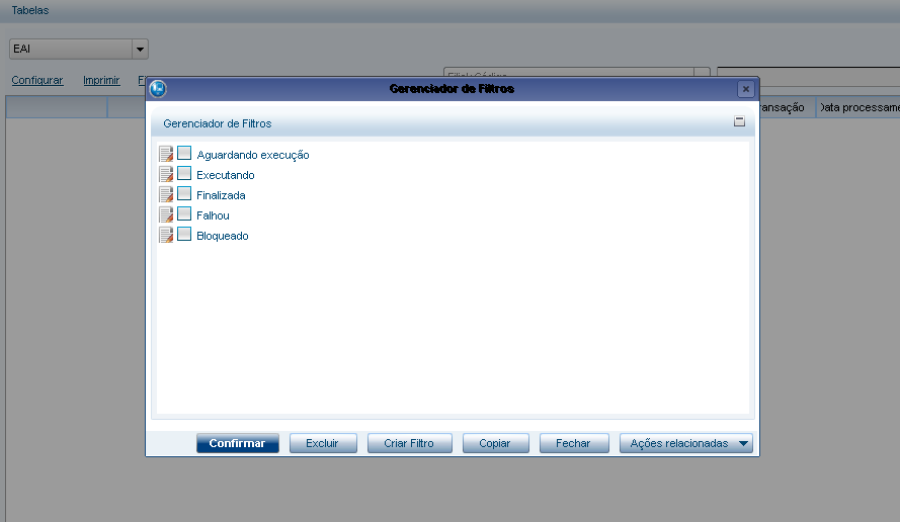Open edit icon beside Executando filter
The image size is (900, 522).
(166, 174)
